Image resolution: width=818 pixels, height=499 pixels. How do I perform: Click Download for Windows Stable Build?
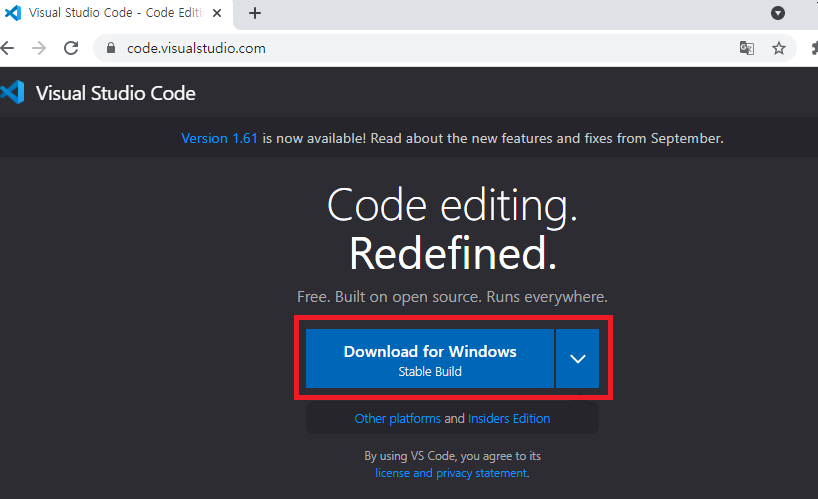pyautogui.click(x=430, y=358)
